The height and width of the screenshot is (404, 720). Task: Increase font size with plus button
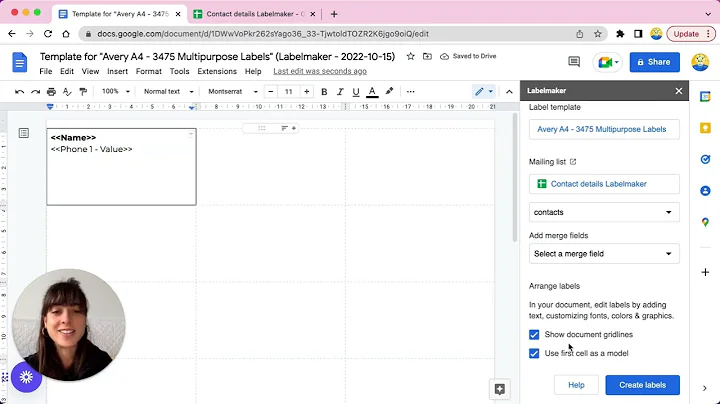307,92
